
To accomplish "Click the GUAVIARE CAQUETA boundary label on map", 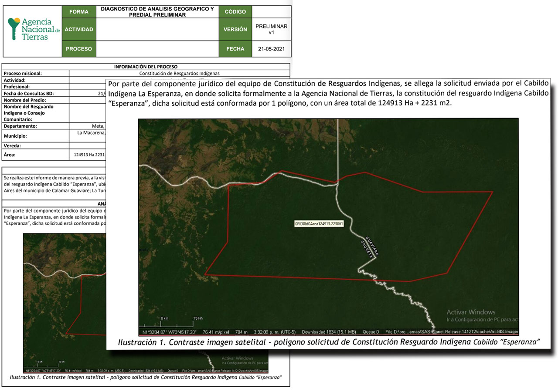I will pyautogui.click(x=369, y=249).
